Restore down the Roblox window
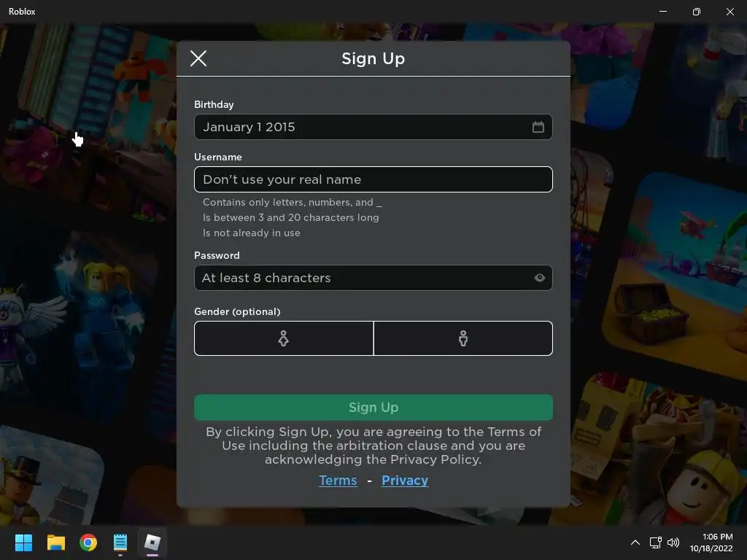Viewport: 747px width, 560px height. click(696, 12)
